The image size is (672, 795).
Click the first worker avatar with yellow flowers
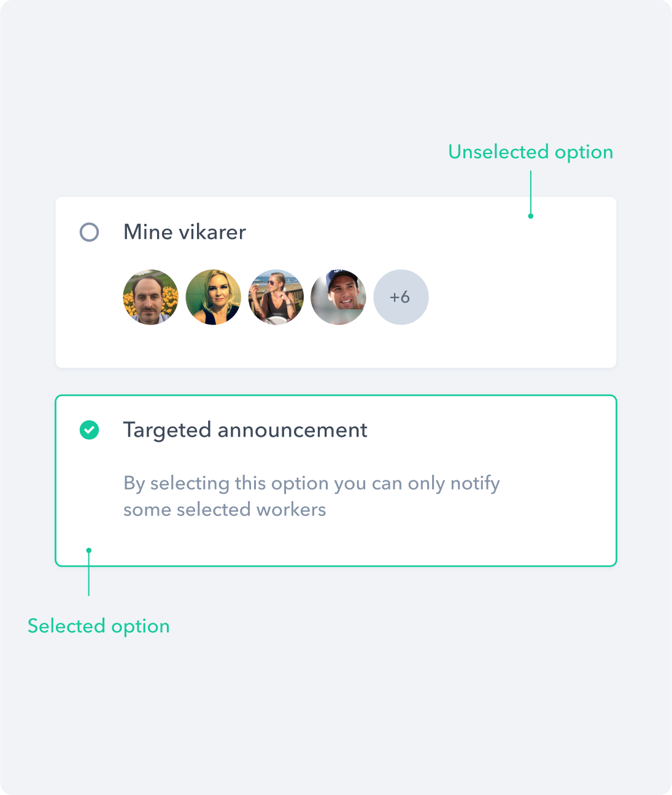(x=150, y=297)
